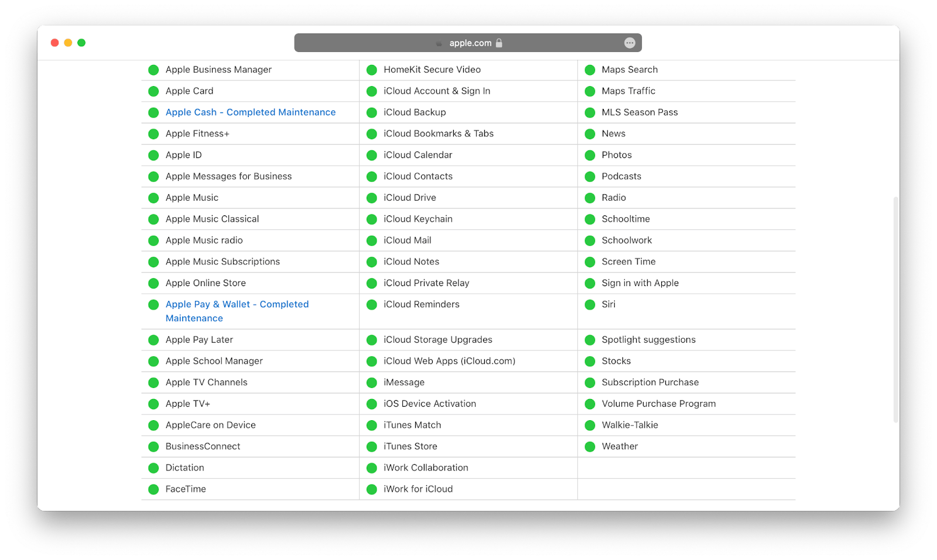
Task: Click Sign in with Apple text
Action: click(x=640, y=283)
